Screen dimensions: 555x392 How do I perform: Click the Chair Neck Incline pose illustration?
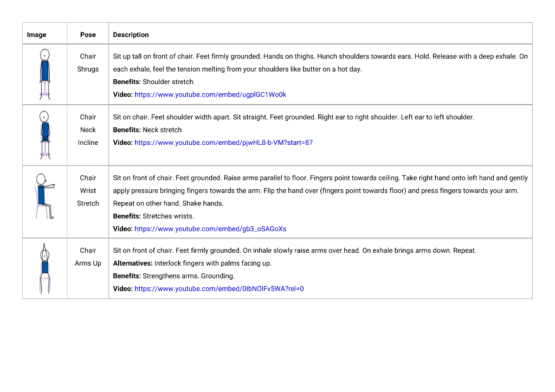45,135
